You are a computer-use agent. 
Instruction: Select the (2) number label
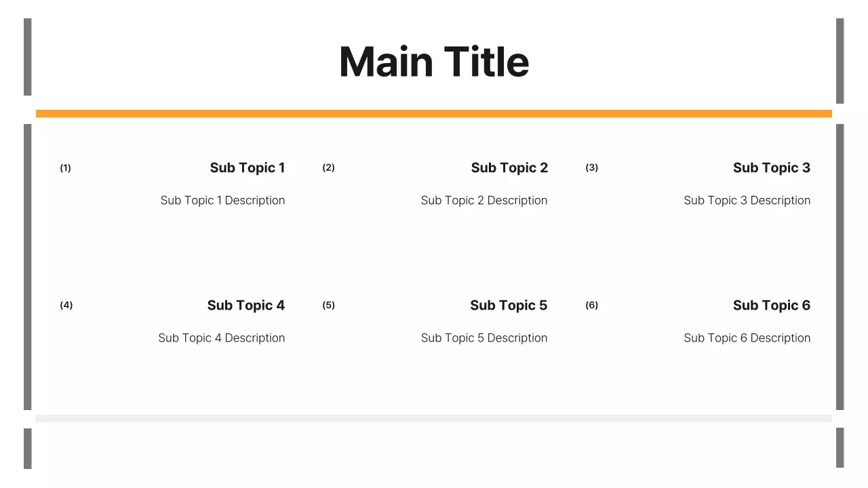[x=328, y=167]
